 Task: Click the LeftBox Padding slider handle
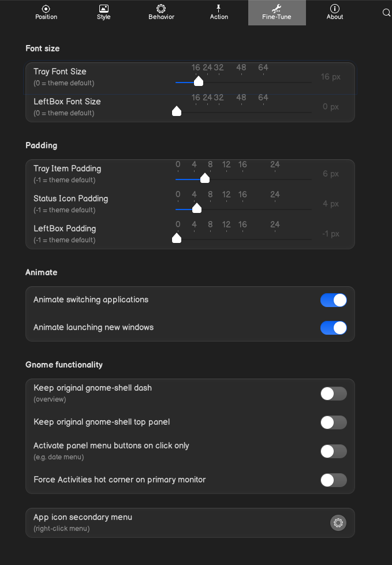[x=177, y=238]
